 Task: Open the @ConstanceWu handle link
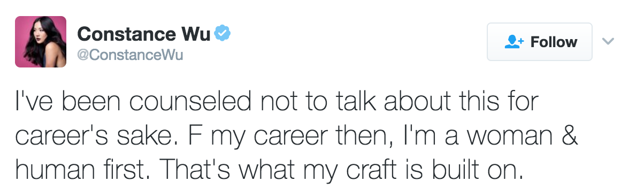130,55
